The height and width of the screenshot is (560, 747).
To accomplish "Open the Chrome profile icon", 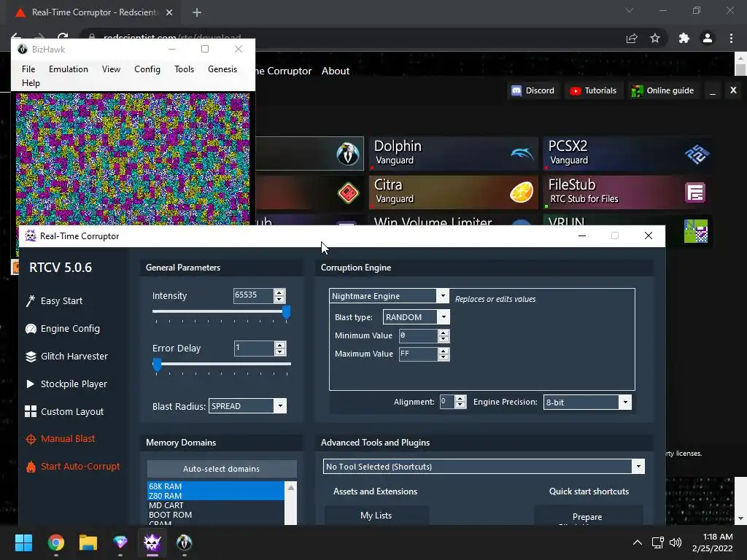I will (x=708, y=38).
